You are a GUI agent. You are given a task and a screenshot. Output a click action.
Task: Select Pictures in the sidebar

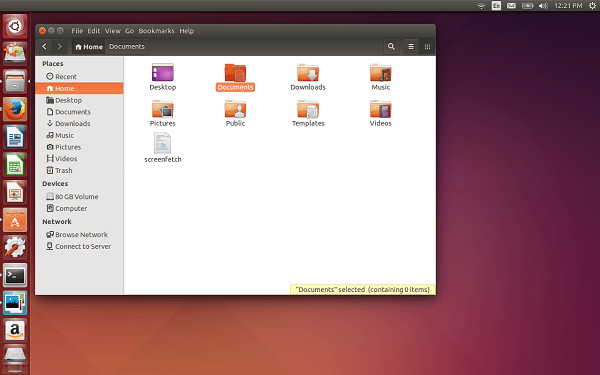click(x=79, y=147)
